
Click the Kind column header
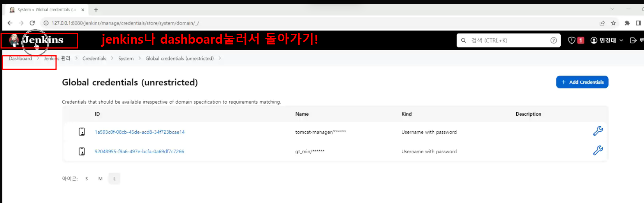point(406,114)
